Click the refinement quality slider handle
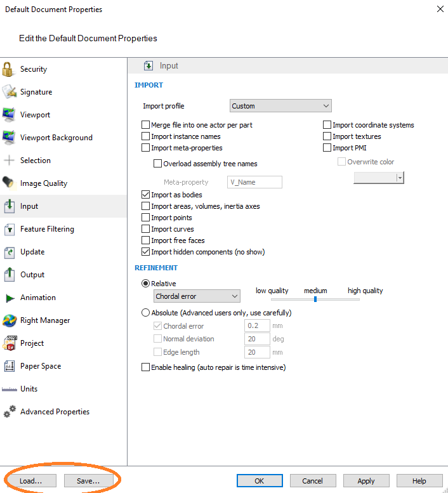The image size is (448, 493). tap(315, 299)
